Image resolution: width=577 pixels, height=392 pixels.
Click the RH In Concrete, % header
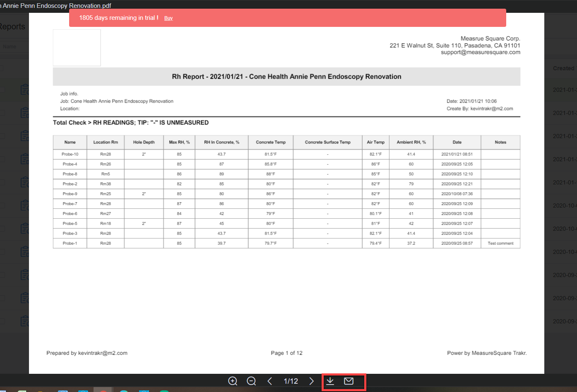[x=221, y=142]
